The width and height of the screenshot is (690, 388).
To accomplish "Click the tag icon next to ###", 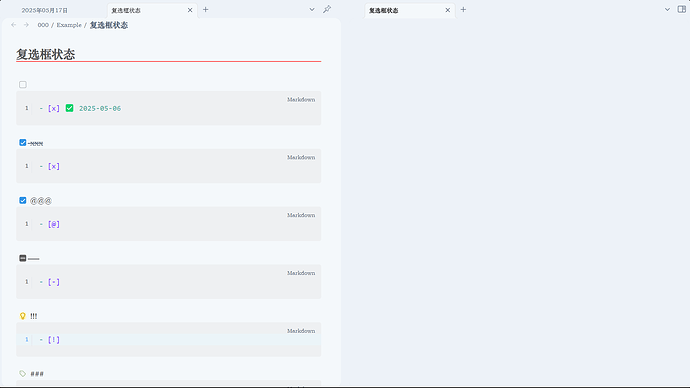I will click(x=23, y=373).
